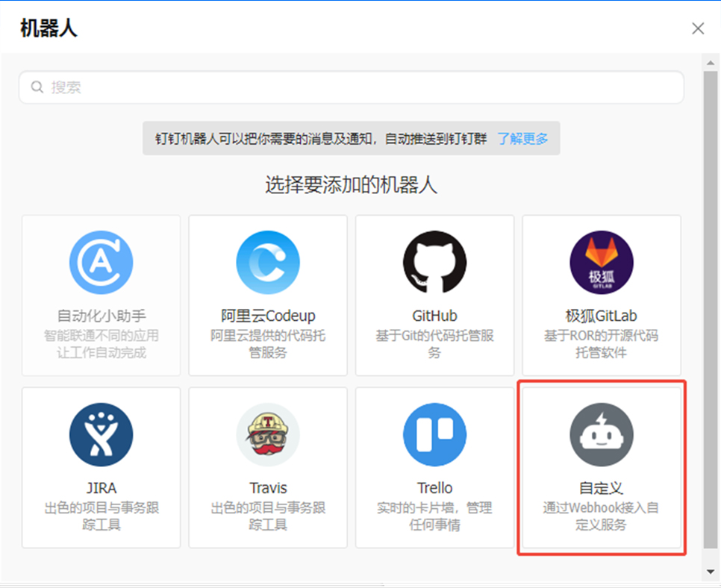Click the 钉钉机器人 info banner text
Viewport: 721px width, 588px height.
click(320, 138)
